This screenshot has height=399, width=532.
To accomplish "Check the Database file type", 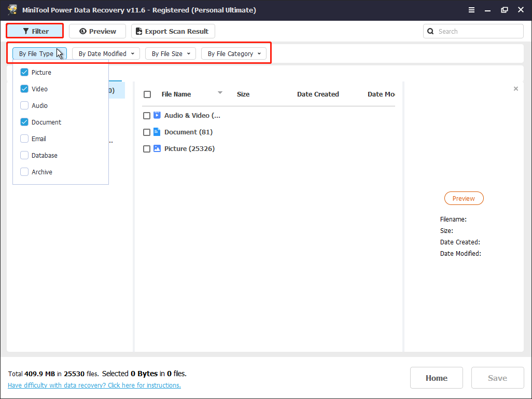I will pos(24,155).
